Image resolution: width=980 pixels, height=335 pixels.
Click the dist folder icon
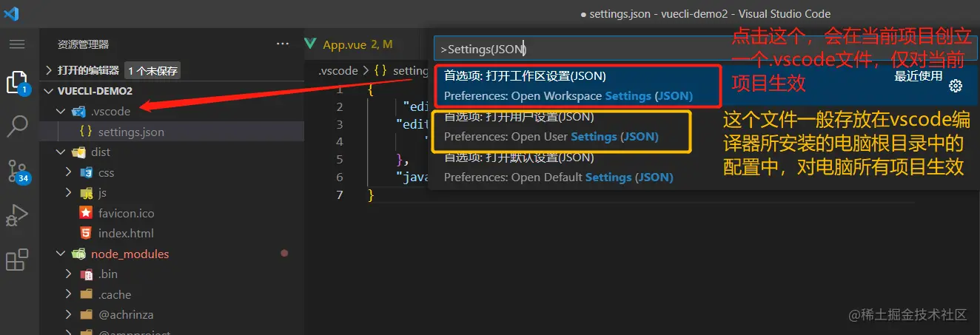78,152
